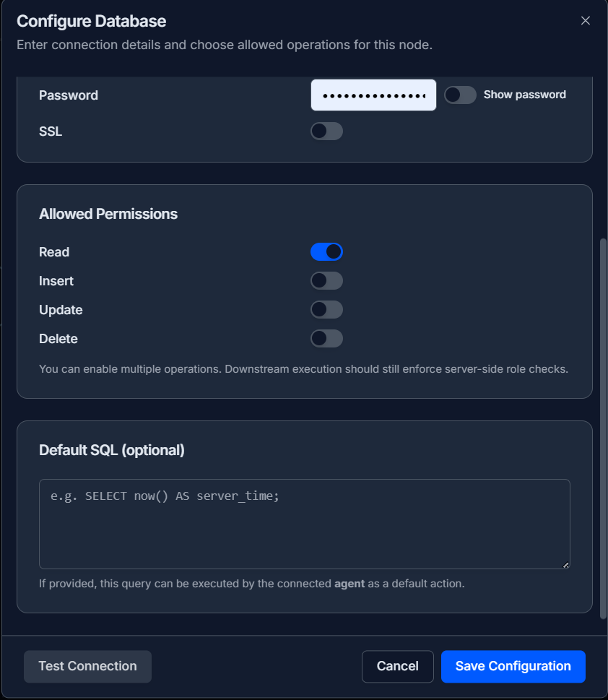608x700 pixels.
Task: Click the Allowed Permissions section heading
Action: pos(108,214)
